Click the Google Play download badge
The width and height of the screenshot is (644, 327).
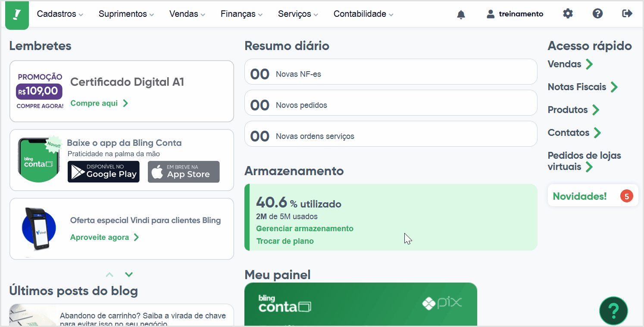coord(103,172)
